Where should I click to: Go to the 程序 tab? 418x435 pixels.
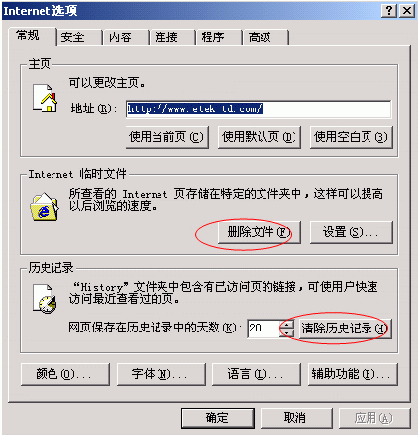tap(219, 37)
